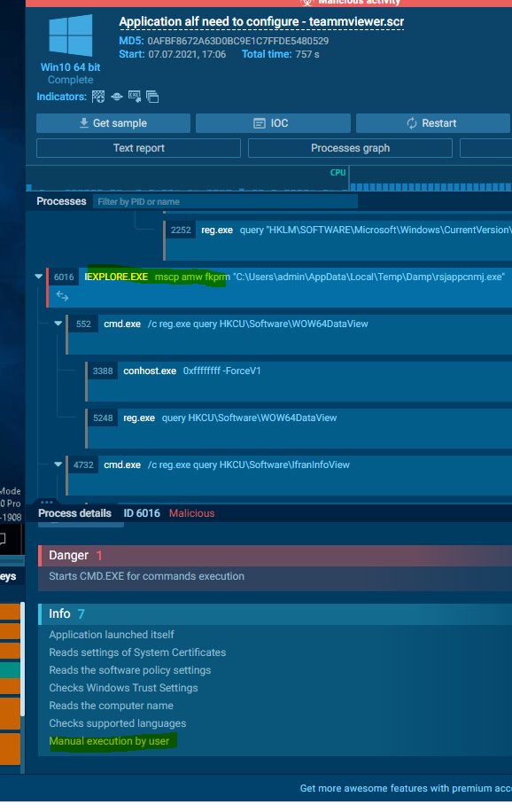
Task: Click Manual execution by user entry
Action: pos(109,741)
